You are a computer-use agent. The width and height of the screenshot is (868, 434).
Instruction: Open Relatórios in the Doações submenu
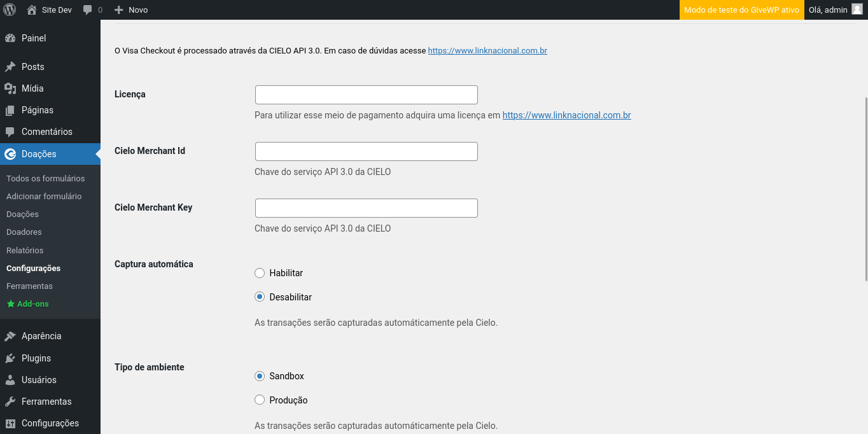(25, 250)
